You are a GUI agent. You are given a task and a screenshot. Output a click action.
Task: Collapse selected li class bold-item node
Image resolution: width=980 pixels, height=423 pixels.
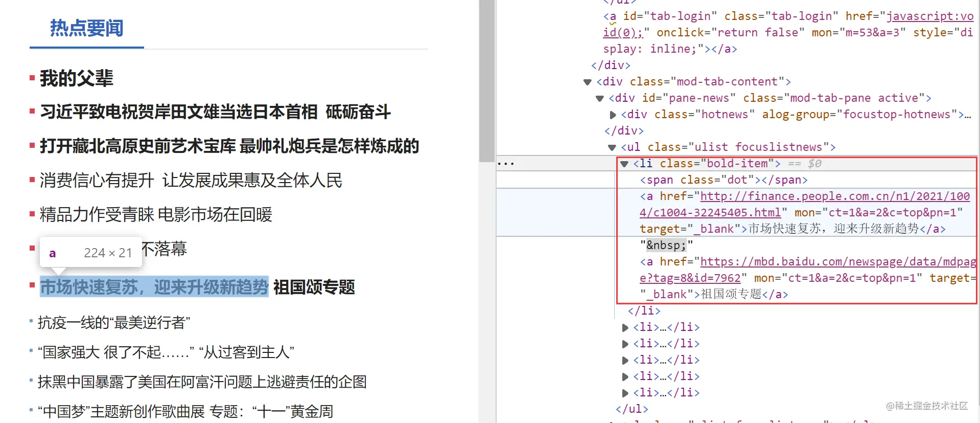click(x=624, y=164)
